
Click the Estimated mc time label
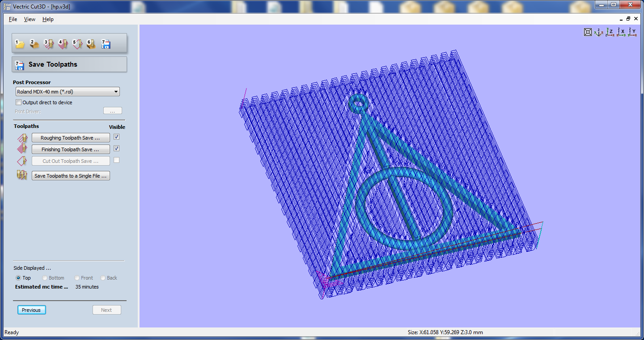(42, 287)
